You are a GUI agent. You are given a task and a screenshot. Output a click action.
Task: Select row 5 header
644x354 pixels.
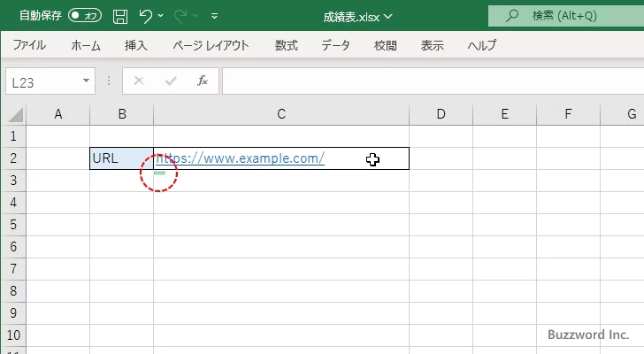pos(13,225)
